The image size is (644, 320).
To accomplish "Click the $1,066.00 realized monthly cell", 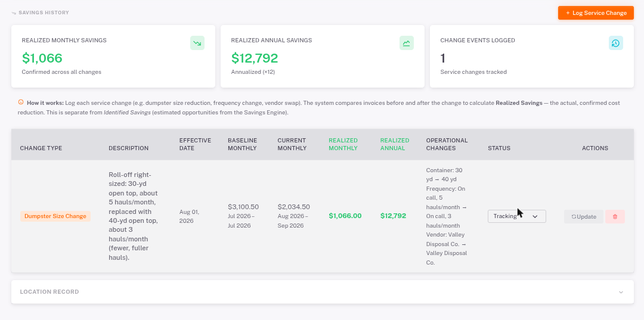I will 345,216.
